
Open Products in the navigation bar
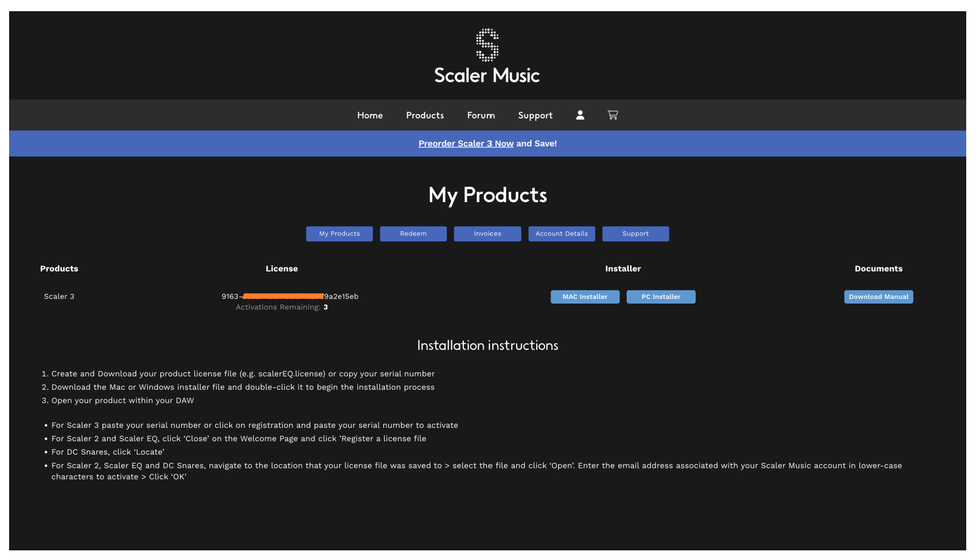tap(425, 115)
